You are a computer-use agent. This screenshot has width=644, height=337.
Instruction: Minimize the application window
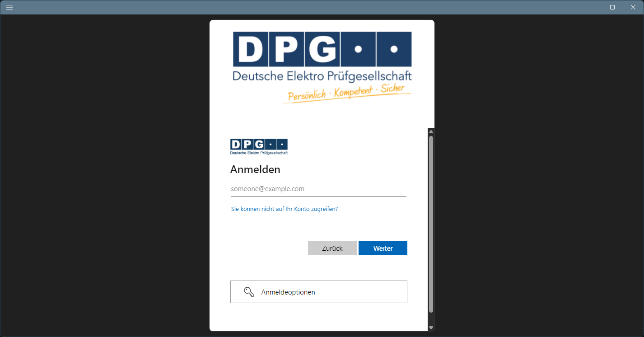coord(592,7)
